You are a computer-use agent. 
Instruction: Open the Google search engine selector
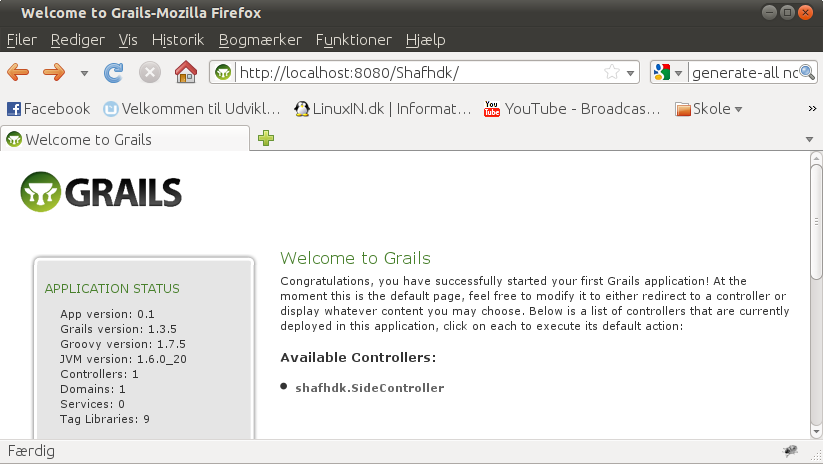coord(668,72)
